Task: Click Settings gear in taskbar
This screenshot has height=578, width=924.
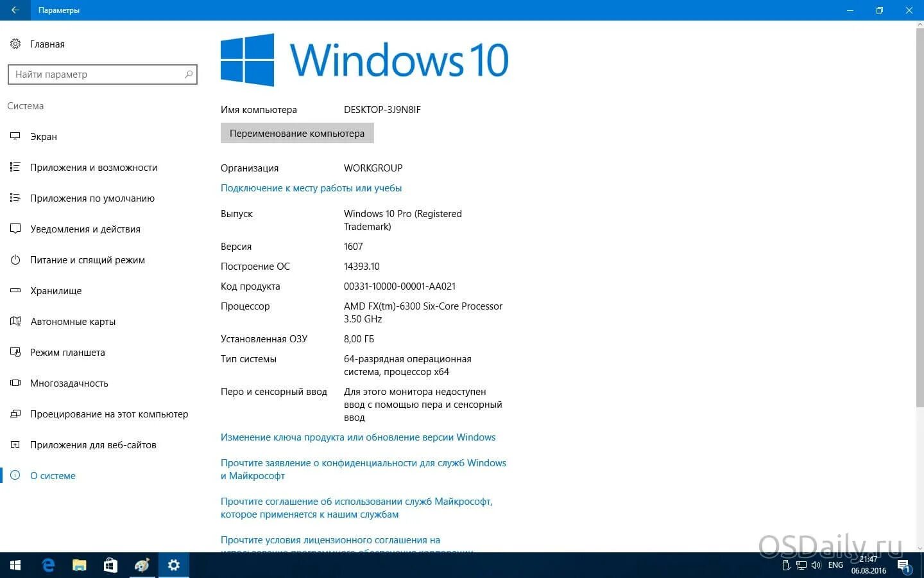Action: pyautogui.click(x=173, y=565)
